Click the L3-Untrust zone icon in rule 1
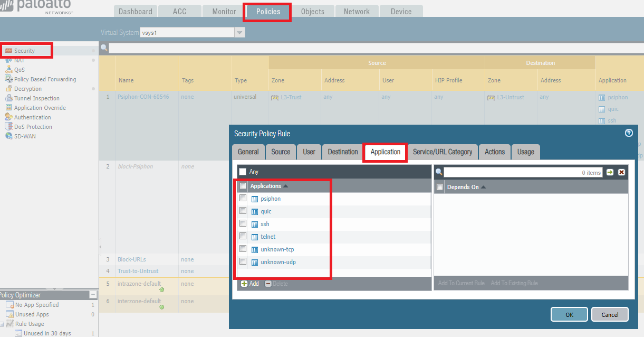 click(491, 97)
